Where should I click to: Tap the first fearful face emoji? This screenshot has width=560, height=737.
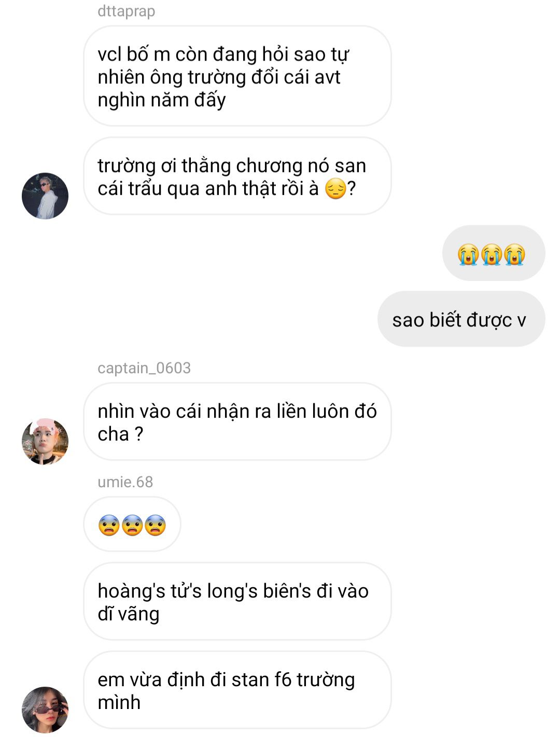109,526
